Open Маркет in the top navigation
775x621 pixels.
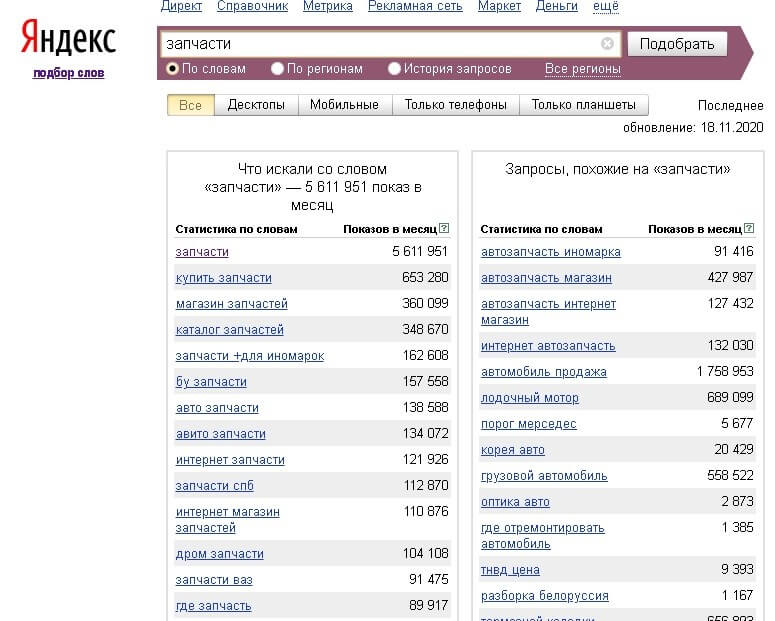click(499, 6)
